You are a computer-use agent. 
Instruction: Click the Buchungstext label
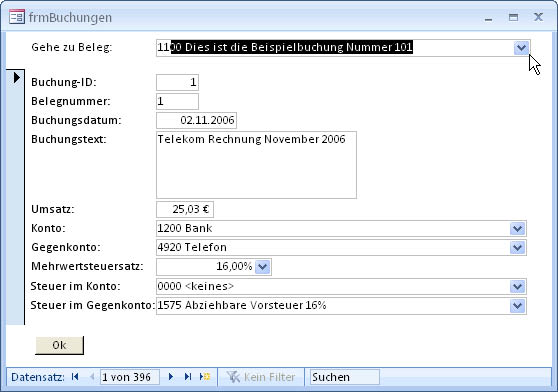(x=69, y=139)
